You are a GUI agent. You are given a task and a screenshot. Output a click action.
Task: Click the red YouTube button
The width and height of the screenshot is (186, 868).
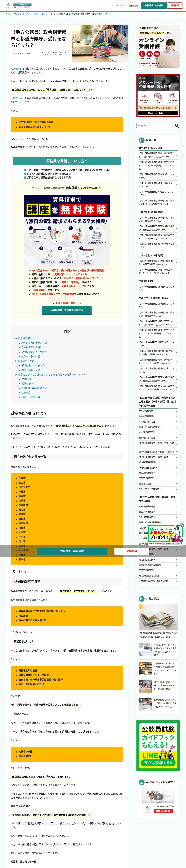(x=164, y=811)
